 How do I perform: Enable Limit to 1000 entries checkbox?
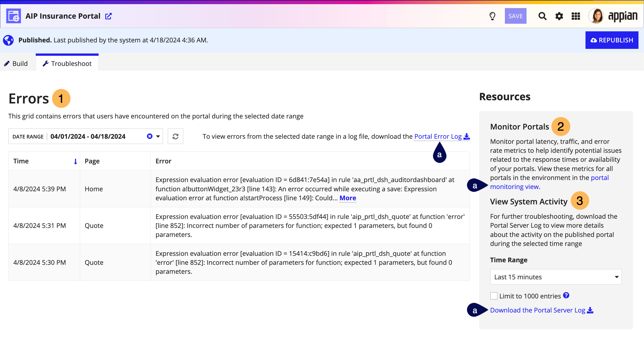(494, 296)
